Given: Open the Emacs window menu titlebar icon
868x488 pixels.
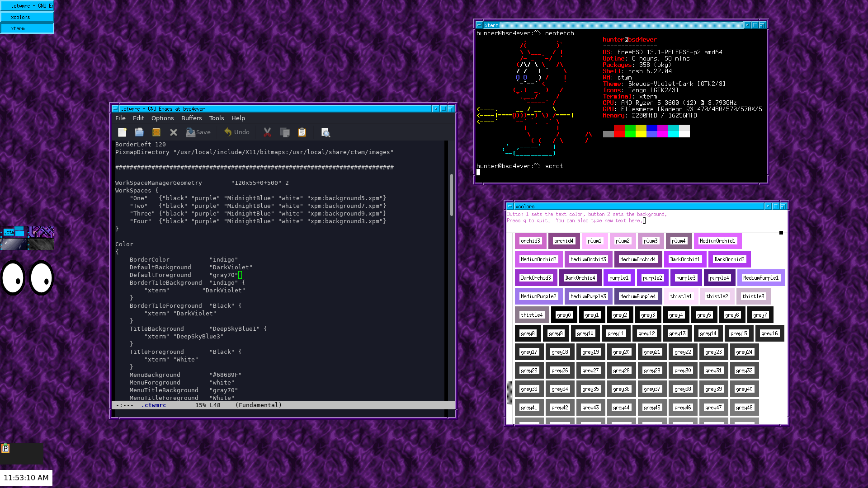Looking at the screenshot, I should point(115,108).
